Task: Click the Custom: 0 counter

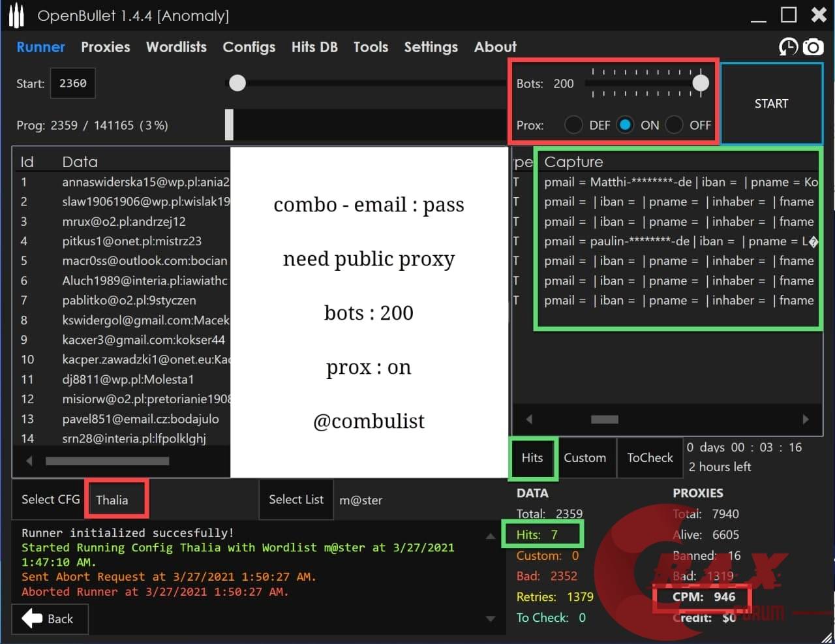Action: click(547, 555)
